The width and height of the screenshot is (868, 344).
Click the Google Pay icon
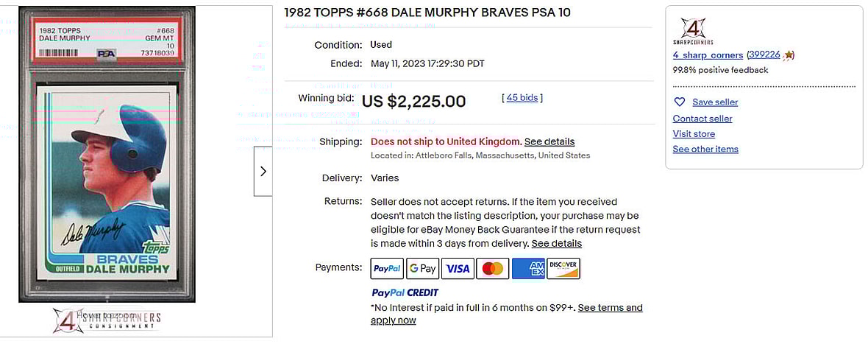pos(422,269)
